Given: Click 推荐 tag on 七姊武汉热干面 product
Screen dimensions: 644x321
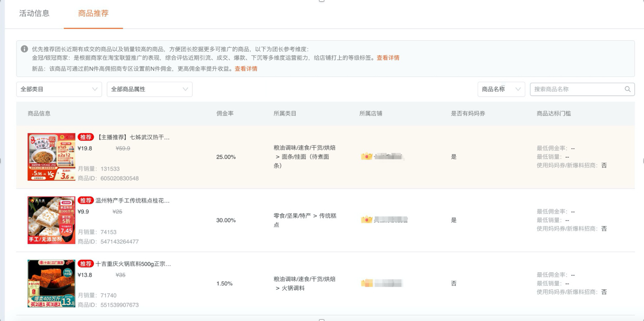Looking at the screenshot, I should pyautogui.click(x=85, y=137).
